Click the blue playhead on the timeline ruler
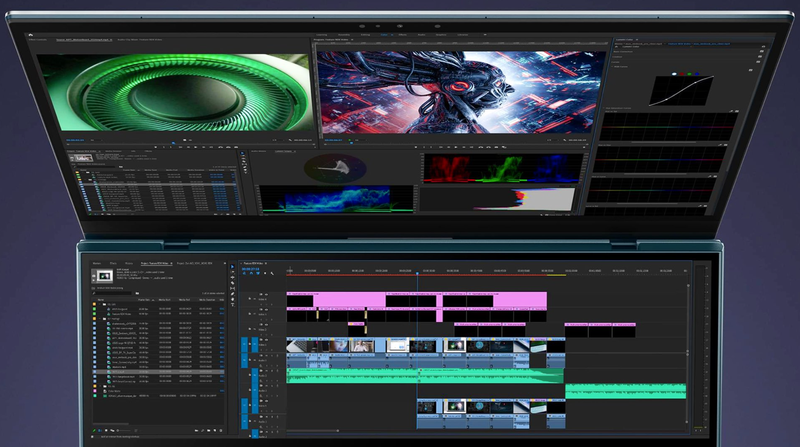 pyautogui.click(x=417, y=274)
